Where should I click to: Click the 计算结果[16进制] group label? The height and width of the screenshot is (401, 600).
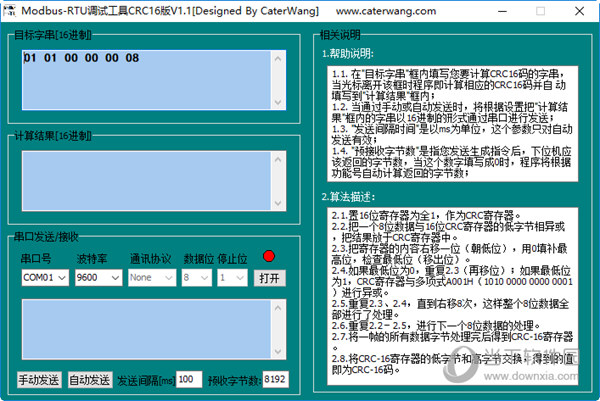pyautogui.click(x=53, y=136)
